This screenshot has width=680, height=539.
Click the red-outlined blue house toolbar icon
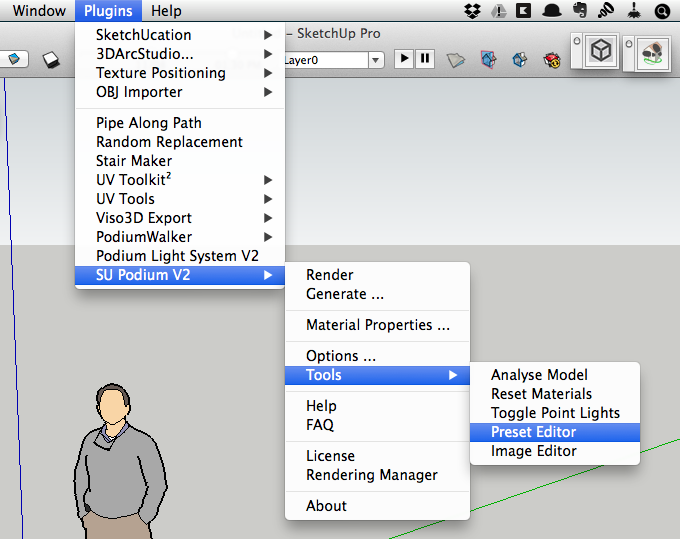point(488,59)
